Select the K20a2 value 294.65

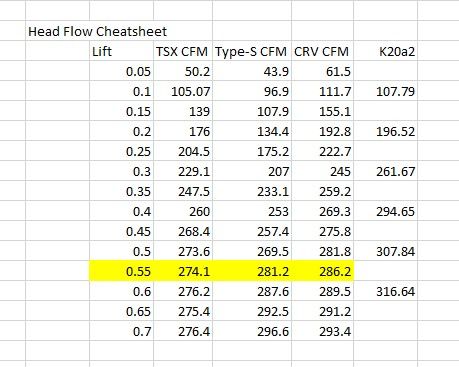tap(385, 211)
